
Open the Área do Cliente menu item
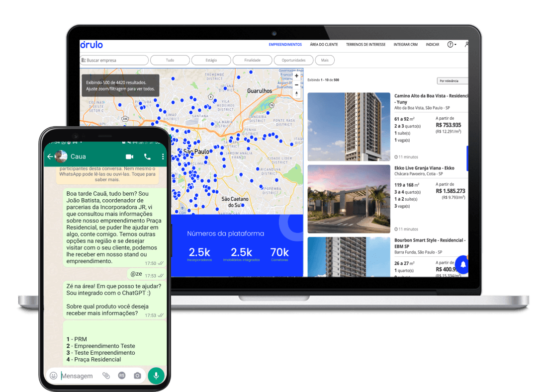click(324, 45)
